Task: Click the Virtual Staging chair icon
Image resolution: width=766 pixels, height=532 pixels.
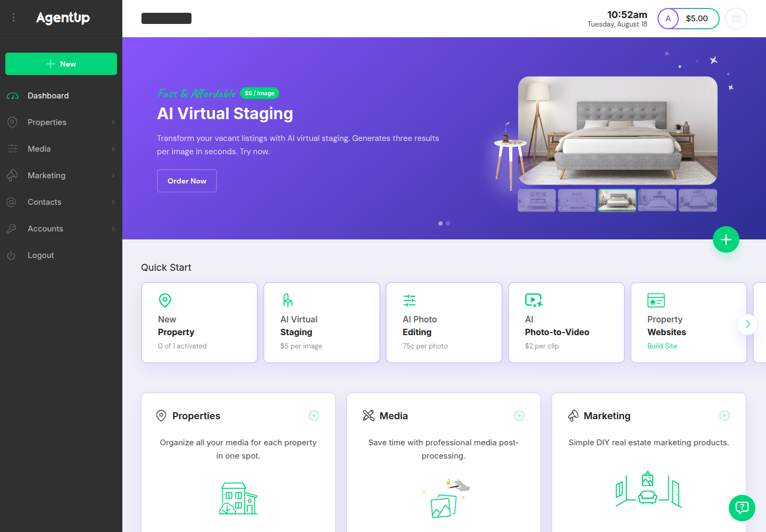Action: pos(287,300)
